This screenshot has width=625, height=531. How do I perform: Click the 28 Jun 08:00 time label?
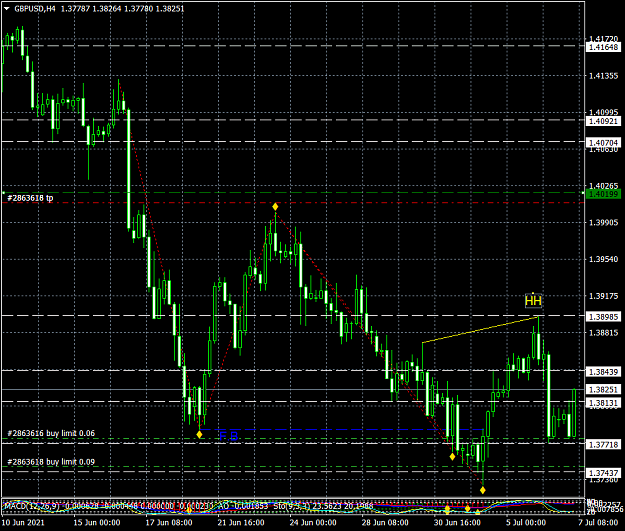tap(385, 523)
